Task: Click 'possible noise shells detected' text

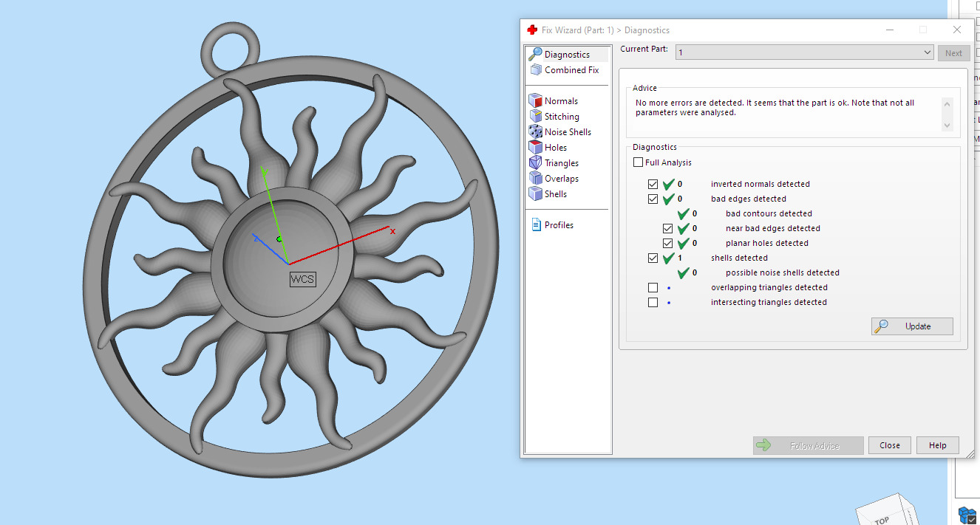Action: click(783, 272)
